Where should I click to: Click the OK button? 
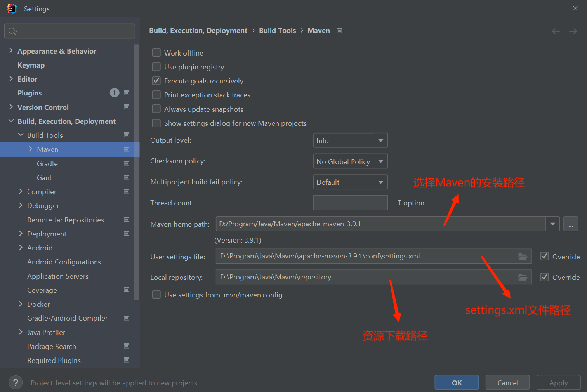click(457, 383)
